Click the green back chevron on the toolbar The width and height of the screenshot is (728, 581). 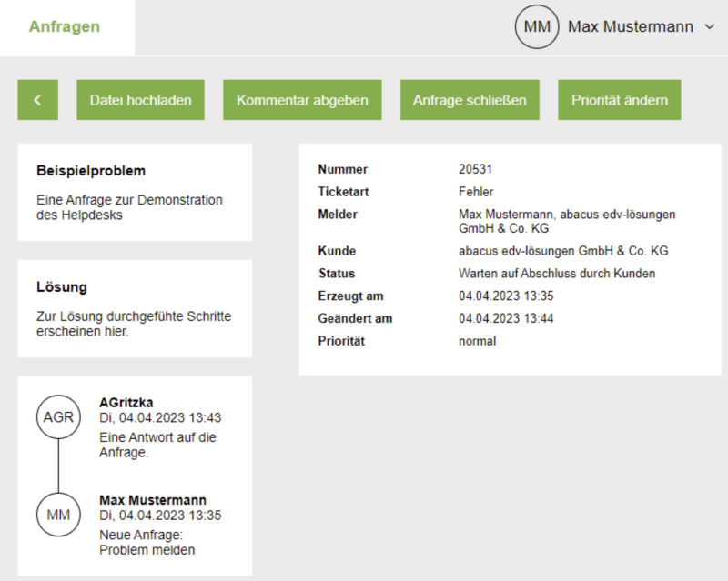[x=37, y=100]
